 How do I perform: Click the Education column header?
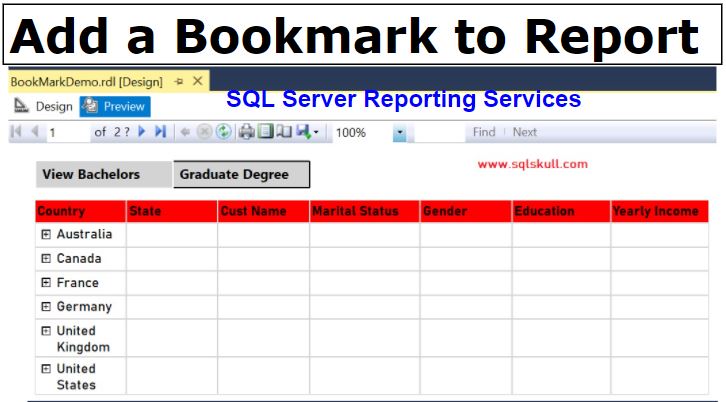[561, 211]
